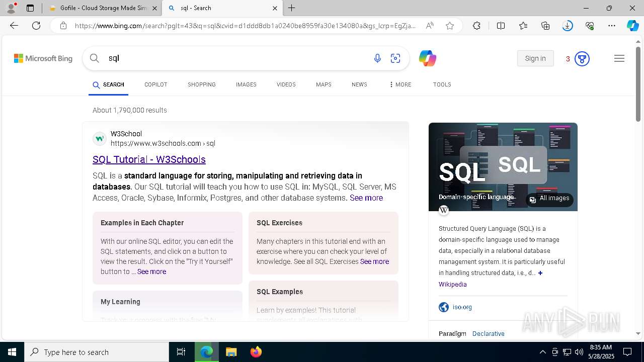Open Microsoft Rewards medal icon
Viewport: 644px width, 362px height.
point(582,59)
